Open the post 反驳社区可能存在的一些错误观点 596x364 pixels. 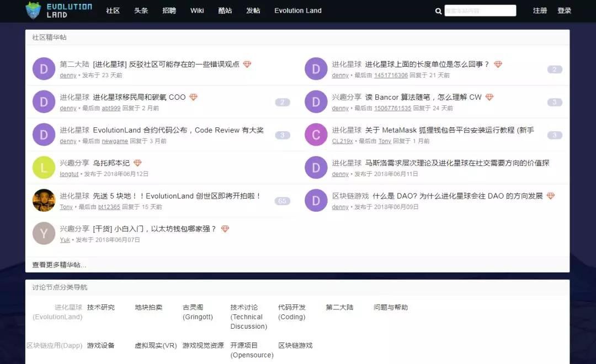coord(166,64)
